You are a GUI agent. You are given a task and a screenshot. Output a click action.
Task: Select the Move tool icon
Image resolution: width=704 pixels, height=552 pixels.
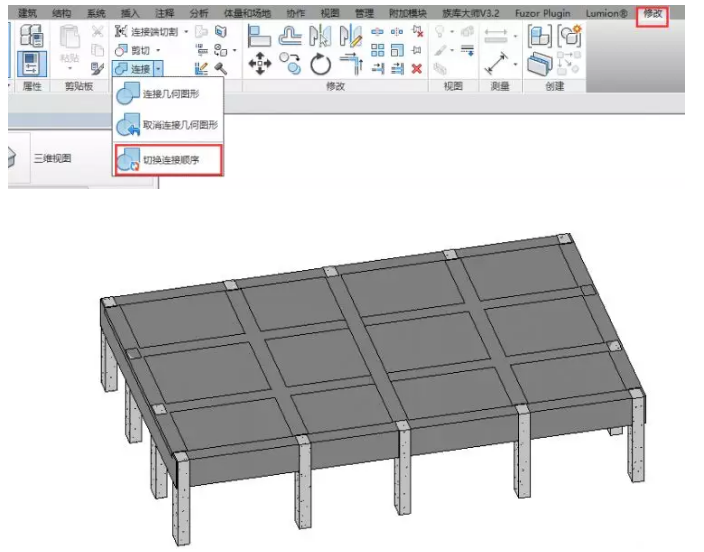point(260,65)
